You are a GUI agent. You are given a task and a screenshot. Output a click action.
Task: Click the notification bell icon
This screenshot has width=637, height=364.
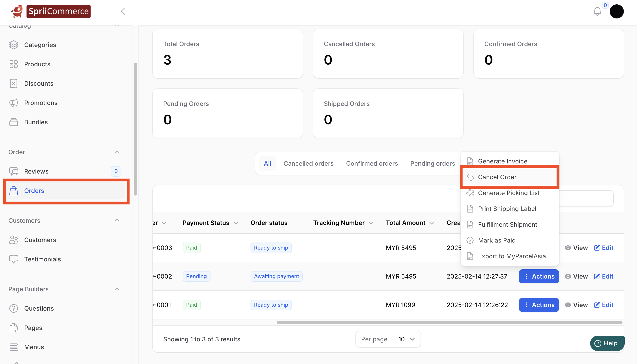click(x=597, y=11)
